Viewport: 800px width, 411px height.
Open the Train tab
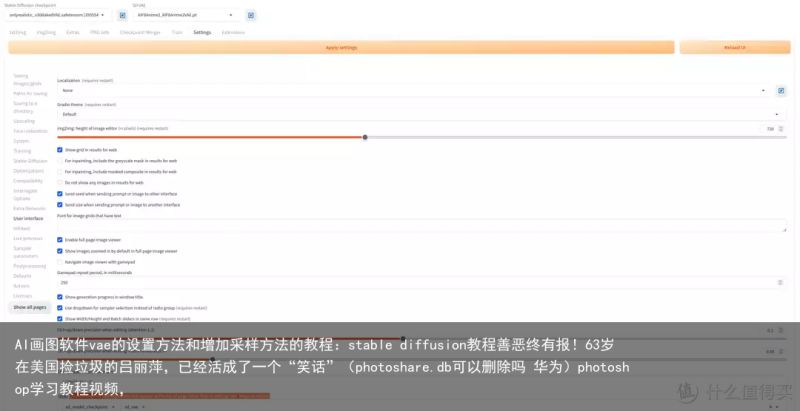(177, 32)
